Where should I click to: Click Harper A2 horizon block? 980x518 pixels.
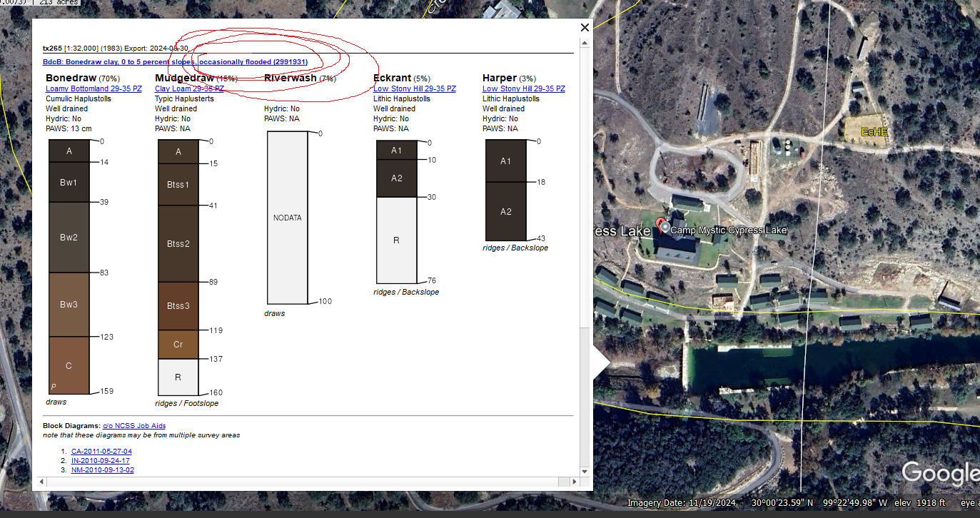pos(505,212)
